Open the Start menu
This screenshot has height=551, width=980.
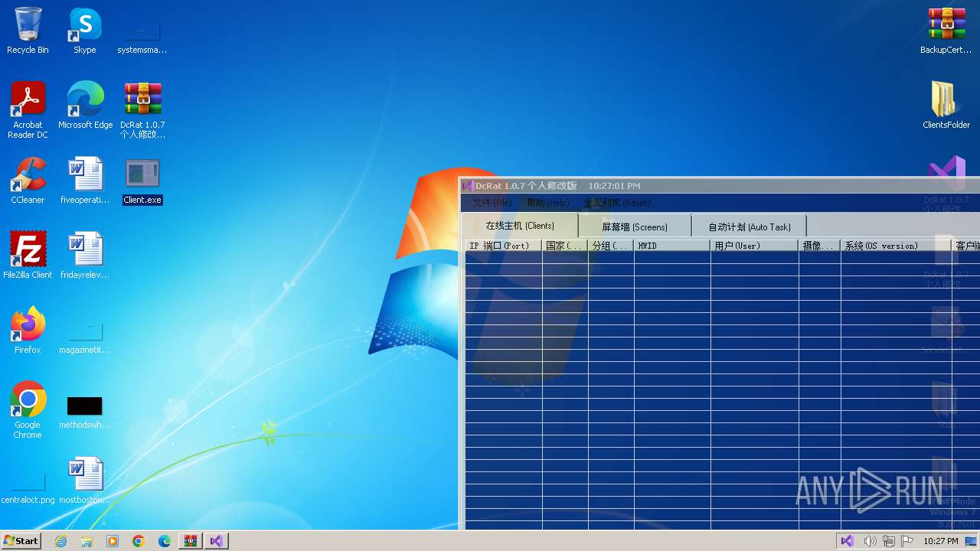21,541
